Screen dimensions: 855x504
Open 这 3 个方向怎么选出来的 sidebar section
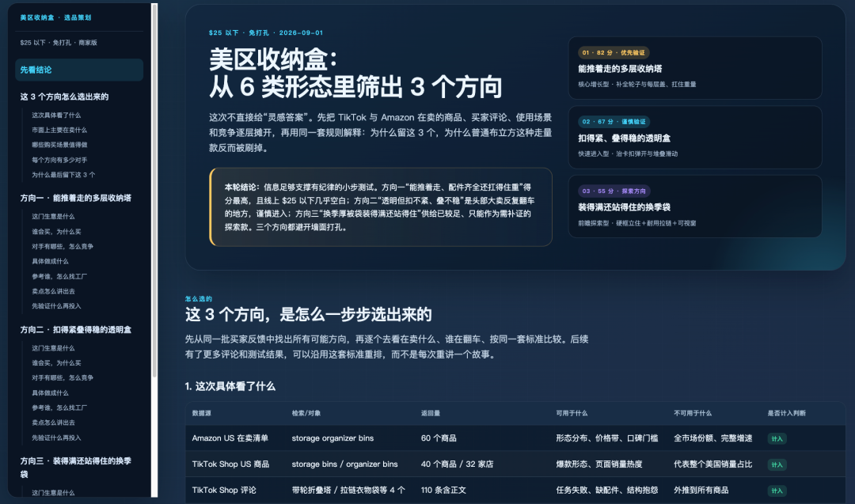[x=64, y=97]
